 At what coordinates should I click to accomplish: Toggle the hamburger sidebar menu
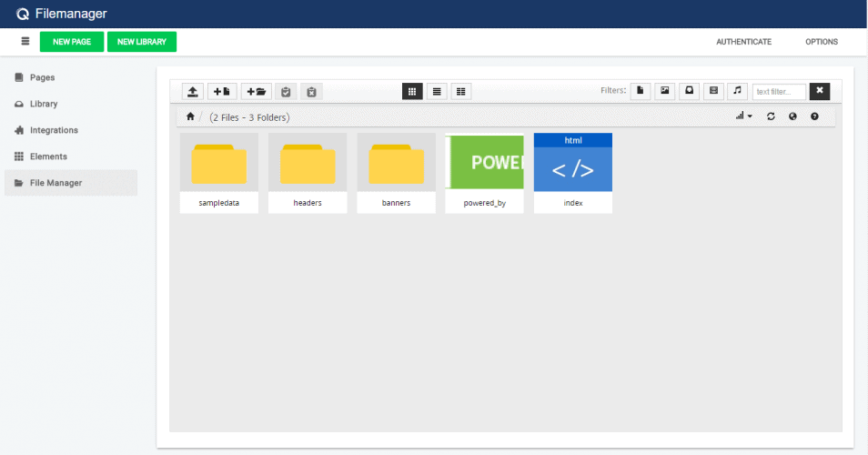[25, 42]
